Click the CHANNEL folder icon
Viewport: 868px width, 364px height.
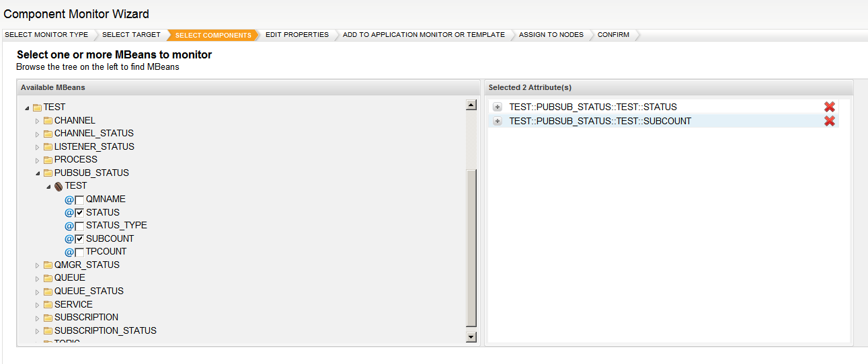[x=48, y=121]
